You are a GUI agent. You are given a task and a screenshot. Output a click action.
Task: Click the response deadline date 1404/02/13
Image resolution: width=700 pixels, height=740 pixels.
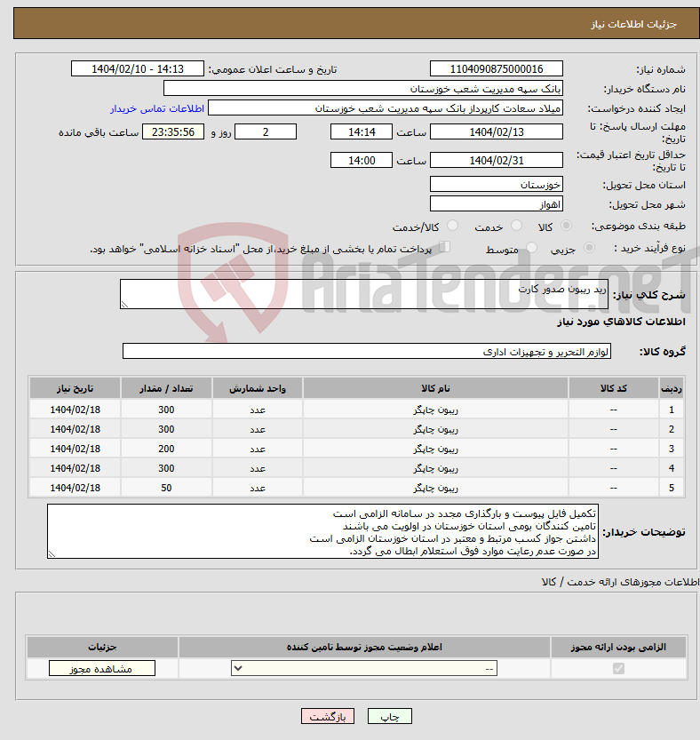click(497, 131)
